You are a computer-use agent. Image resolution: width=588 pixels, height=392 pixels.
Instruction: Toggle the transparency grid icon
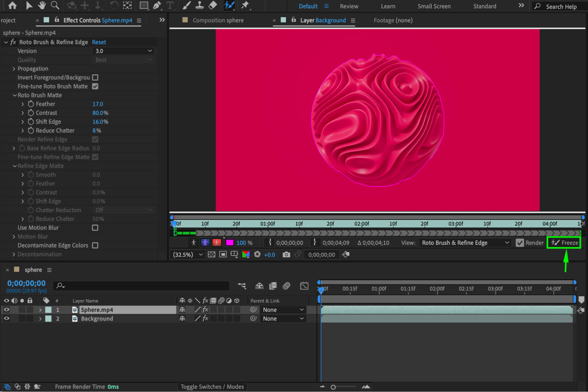tap(211, 255)
